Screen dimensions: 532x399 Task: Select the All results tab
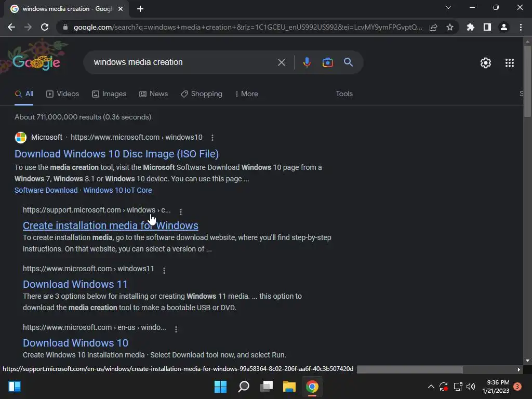(x=24, y=94)
